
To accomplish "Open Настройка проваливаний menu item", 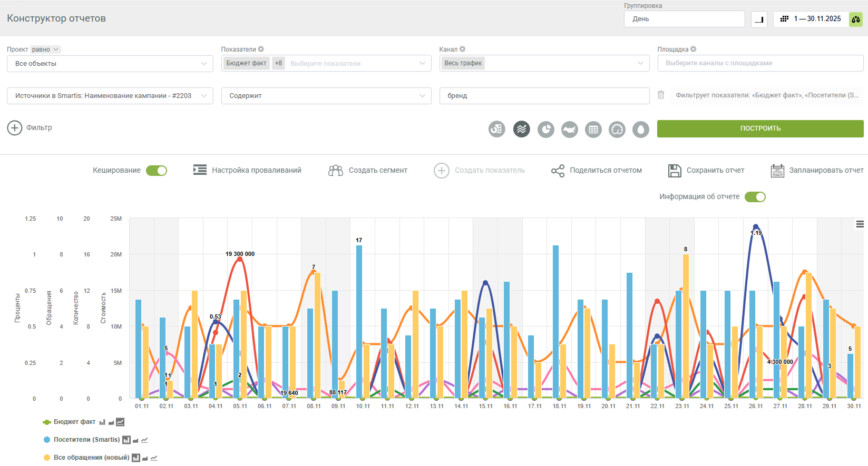I will pyautogui.click(x=247, y=170).
